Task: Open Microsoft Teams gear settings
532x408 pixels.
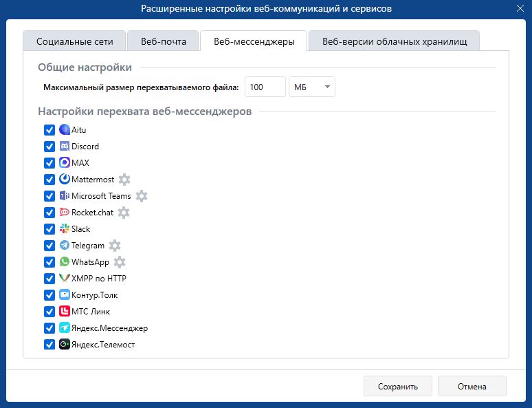Action: 142,196
